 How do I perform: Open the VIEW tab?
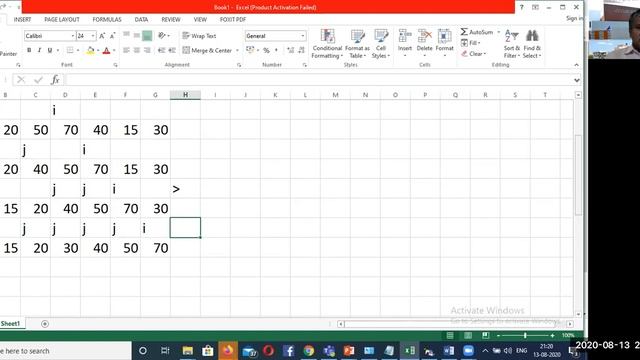coord(200,20)
